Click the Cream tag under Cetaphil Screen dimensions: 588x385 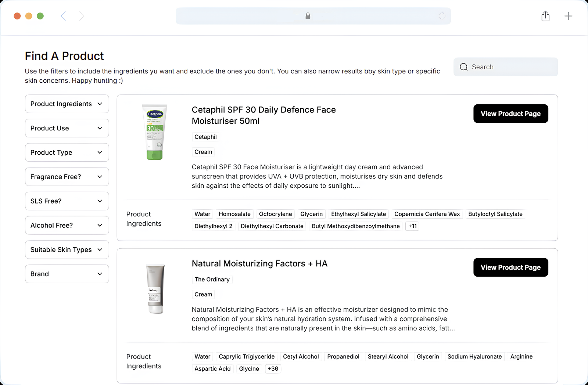(203, 152)
